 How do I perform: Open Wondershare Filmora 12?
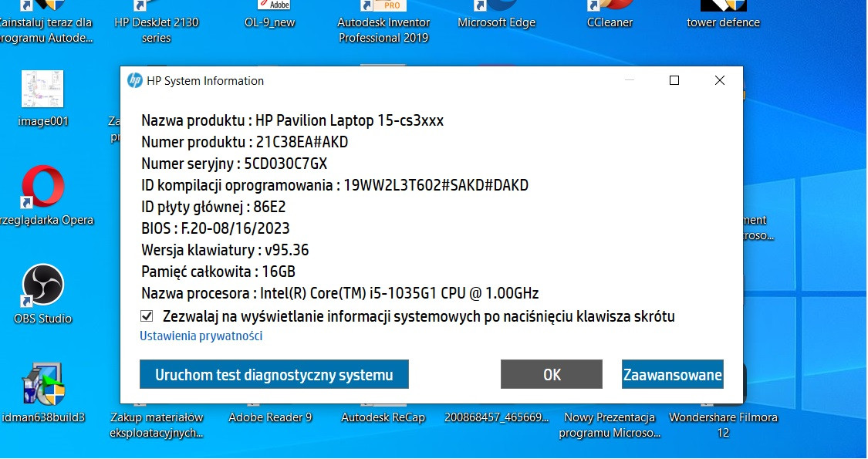coord(724,417)
